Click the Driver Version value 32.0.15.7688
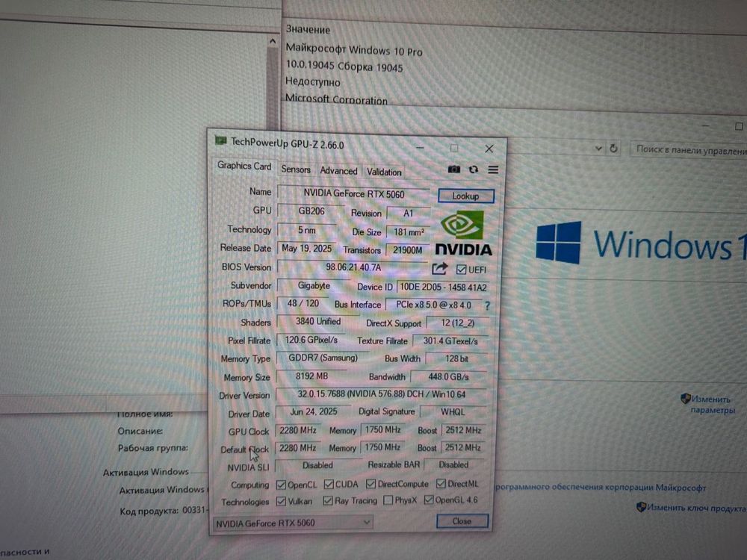Screen dimensions: 747x560 point(381,394)
